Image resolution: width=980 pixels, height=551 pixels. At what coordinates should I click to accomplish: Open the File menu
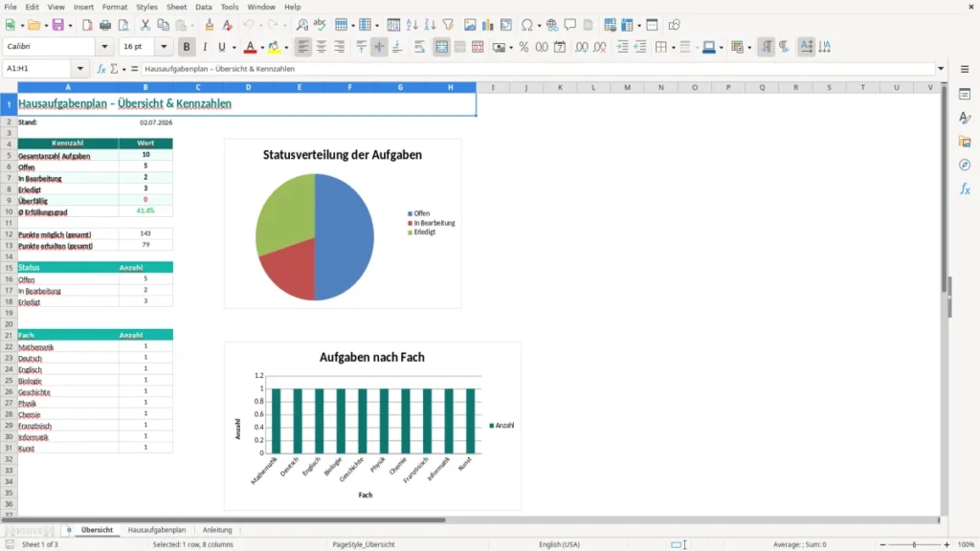(11, 7)
